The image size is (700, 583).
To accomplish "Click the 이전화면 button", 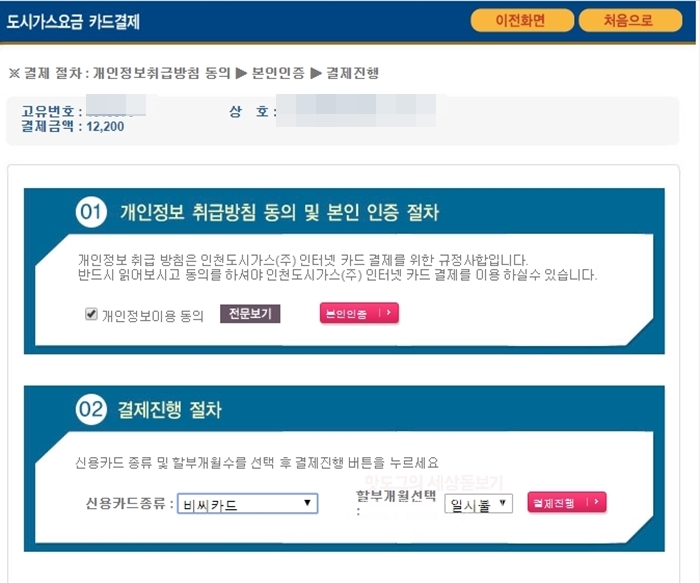I will click(522, 21).
